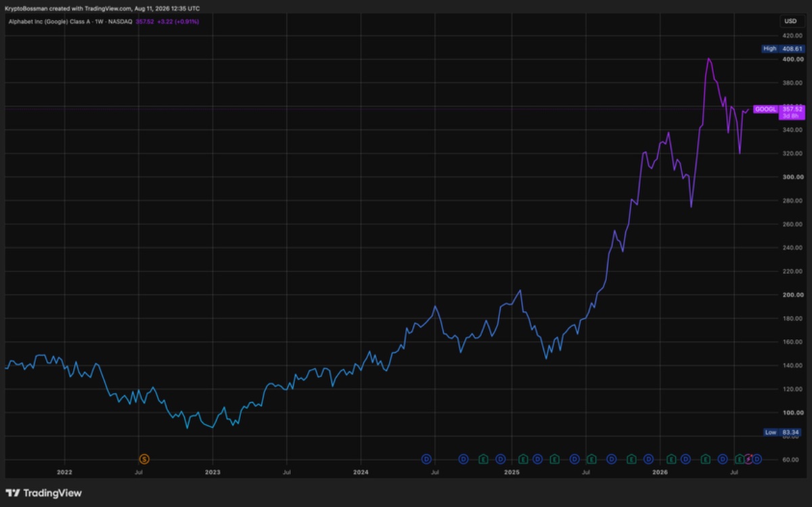Screen dimensions: 812x507
Task: Click the 2023 year label on time axis
Action: (212, 472)
